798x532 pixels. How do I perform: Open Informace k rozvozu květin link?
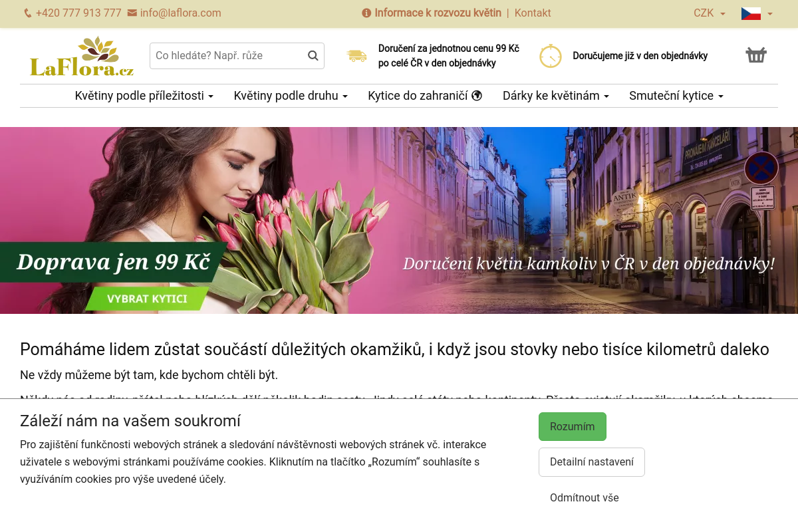438,13
